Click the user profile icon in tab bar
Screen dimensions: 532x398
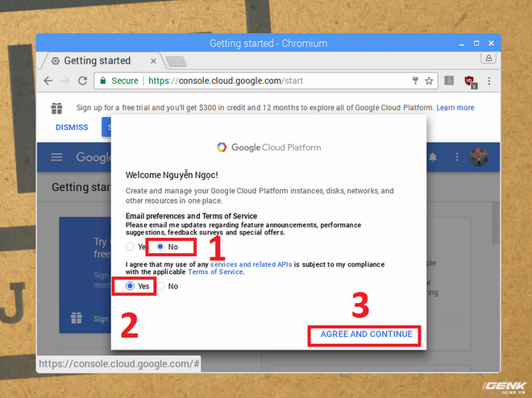(x=488, y=58)
